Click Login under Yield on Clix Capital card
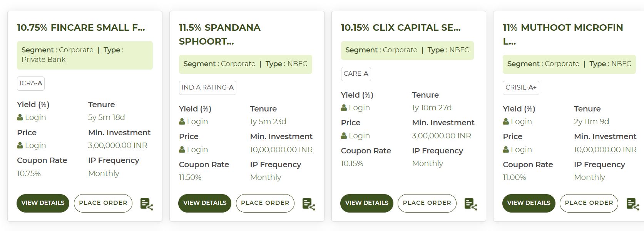 pyautogui.click(x=359, y=108)
